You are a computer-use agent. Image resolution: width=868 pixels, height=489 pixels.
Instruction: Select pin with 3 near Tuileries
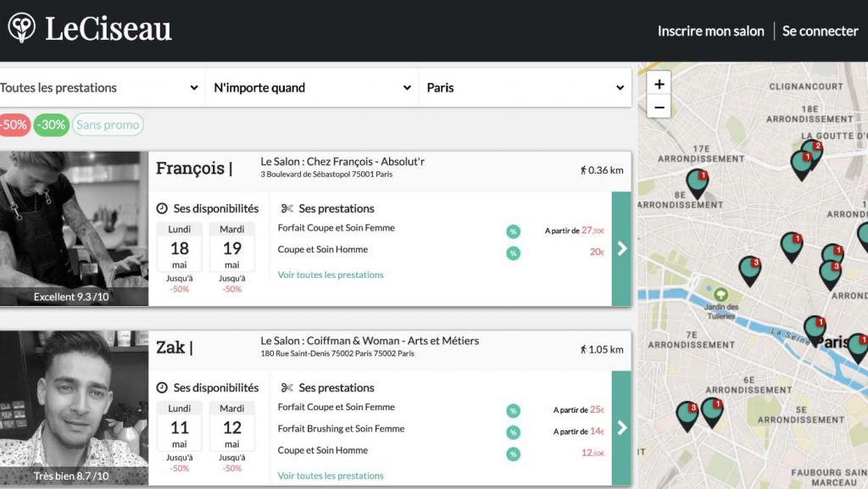(750, 271)
